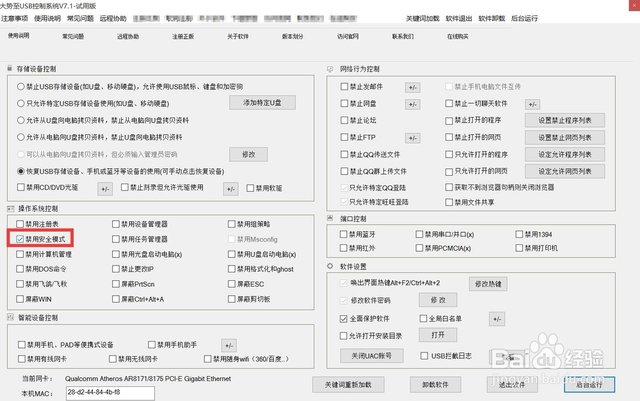
Task: Click the 设定允许程序列表 button
Action: coord(565,154)
